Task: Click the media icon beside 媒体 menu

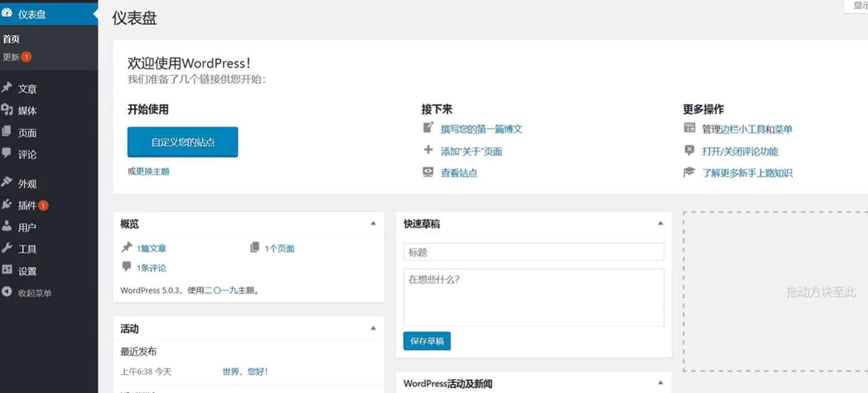Action: click(x=7, y=110)
